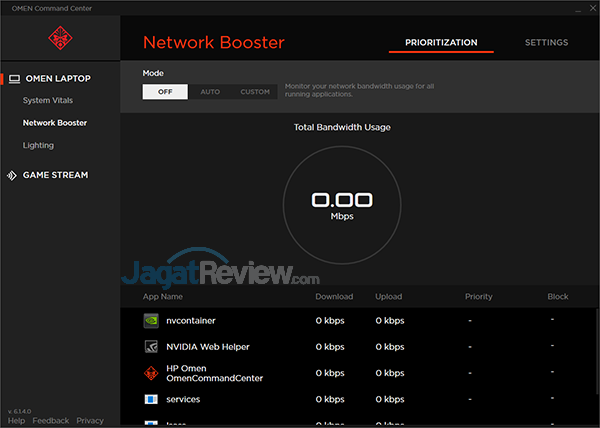Click the HP Omen OmenCommandCenter app icon
The height and width of the screenshot is (428, 600).
pos(150,373)
